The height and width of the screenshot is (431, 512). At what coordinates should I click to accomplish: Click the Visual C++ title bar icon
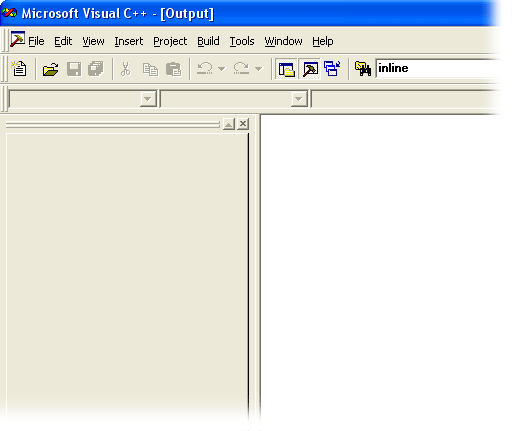click(x=9, y=13)
